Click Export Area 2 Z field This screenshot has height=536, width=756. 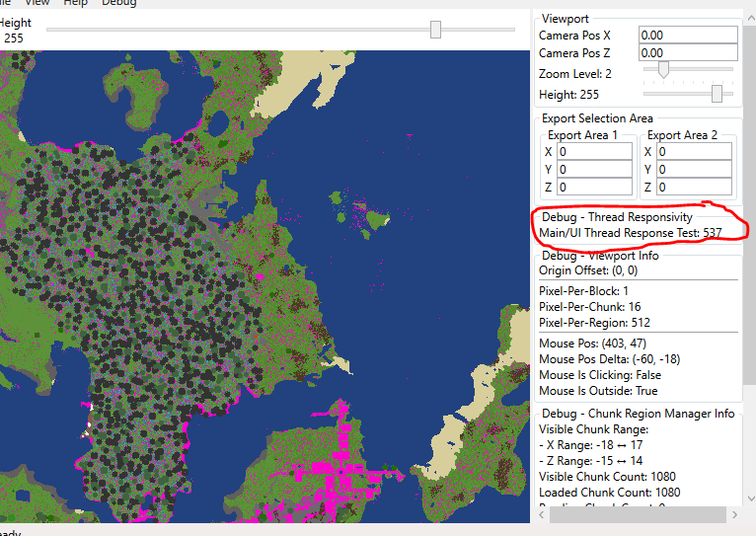(694, 187)
